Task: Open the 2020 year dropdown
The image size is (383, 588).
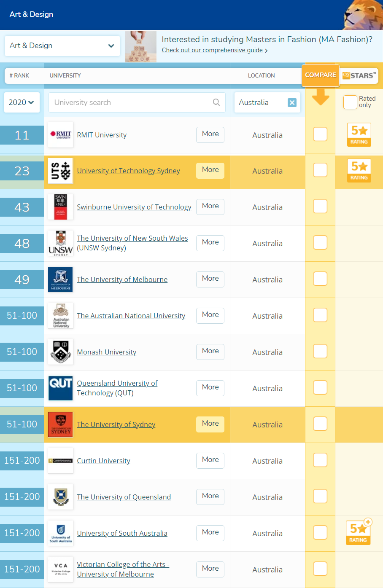Action: (x=22, y=102)
